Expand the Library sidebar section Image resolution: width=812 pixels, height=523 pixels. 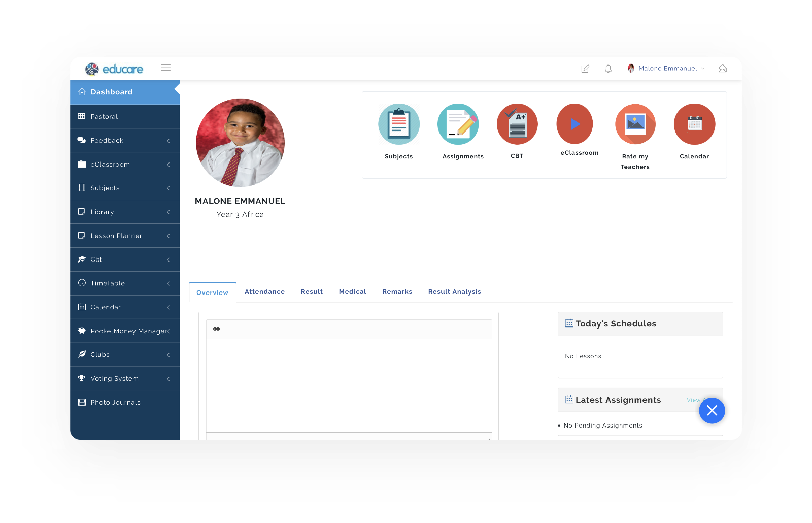(x=125, y=212)
